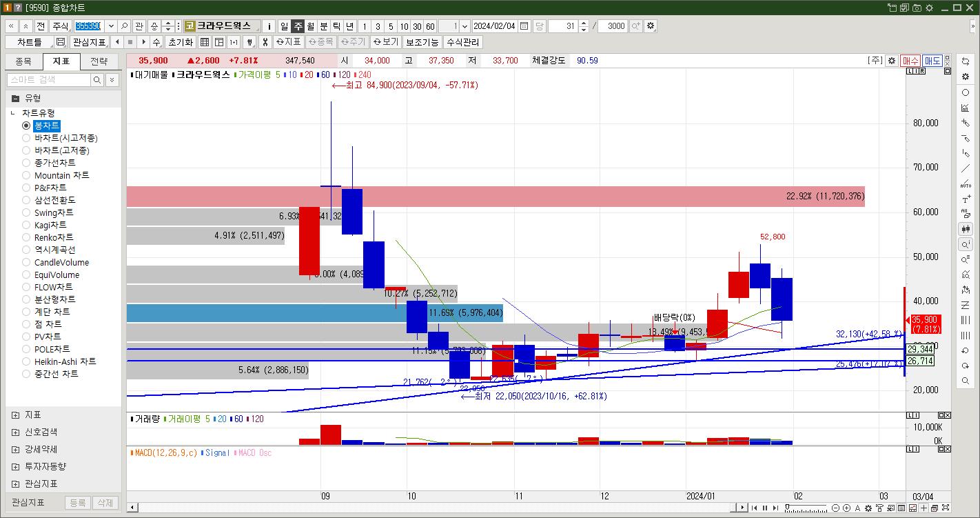Click the bottom zoom slider track
Screen dimensions: 980x518
(806, 508)
